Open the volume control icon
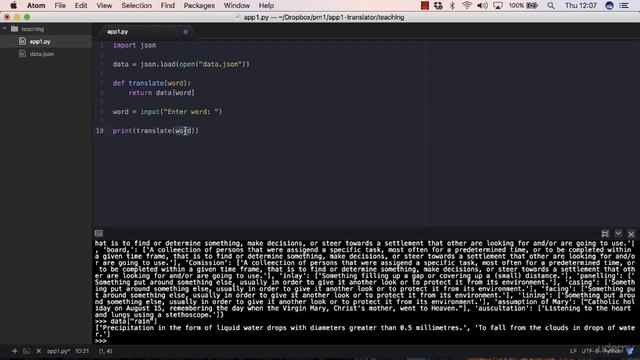 [x=482, y=5]
